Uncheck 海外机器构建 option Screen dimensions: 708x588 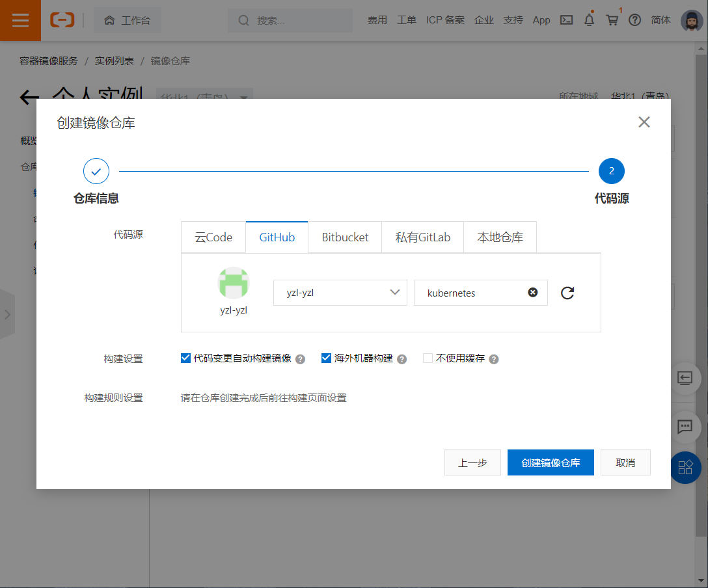[326, 358]
